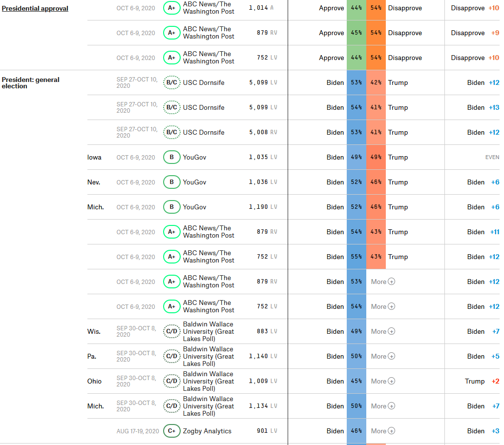This screenshot has width=504, height=445.
Task: Open the Zogby Analytics pollster name
Action: pos(207,431)
